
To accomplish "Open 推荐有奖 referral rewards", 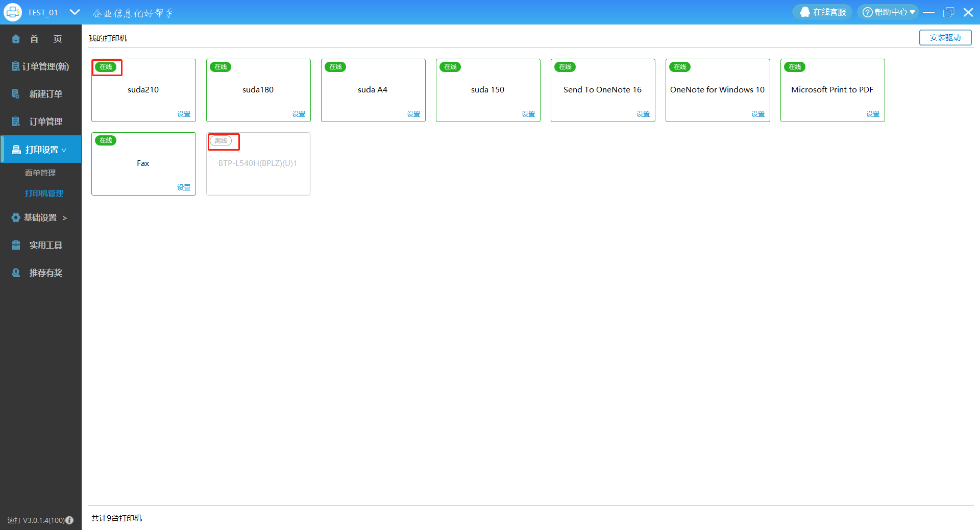I will point(41,273).
